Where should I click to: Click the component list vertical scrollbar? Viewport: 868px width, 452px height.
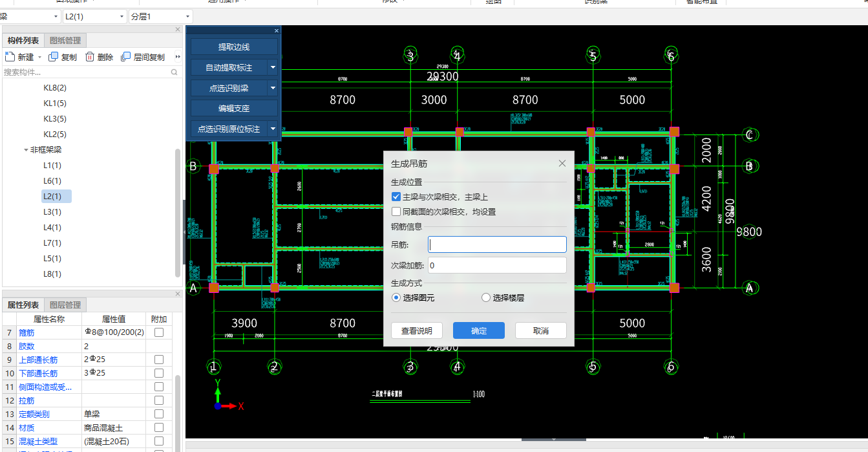pos(178,213)
